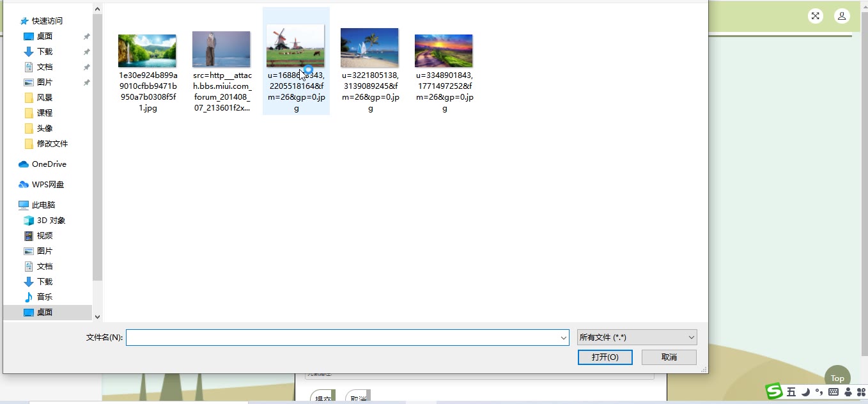Image resolution: width=868 pixels, height=404 pixels.
Task: Click the person account icon in the IME bar
Action: coord(848,392)
